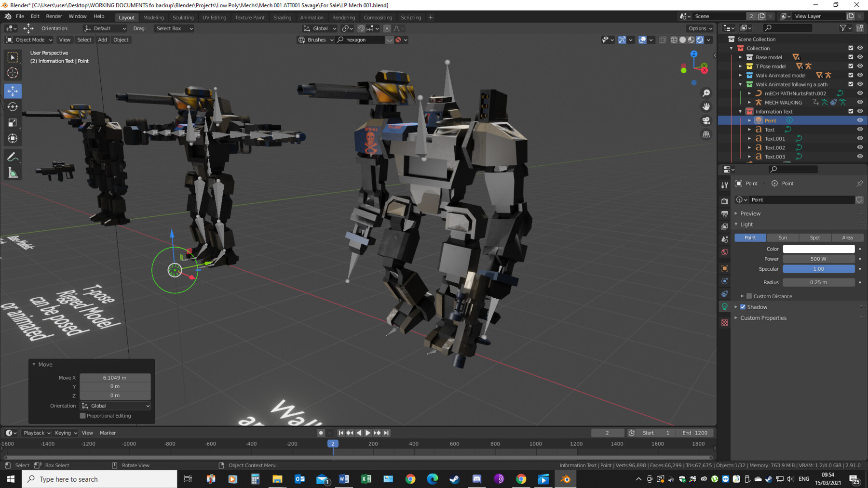The image size is (868, 488).
Task: Switch to the Shading workspace tab
Action: tap(282, 17)
